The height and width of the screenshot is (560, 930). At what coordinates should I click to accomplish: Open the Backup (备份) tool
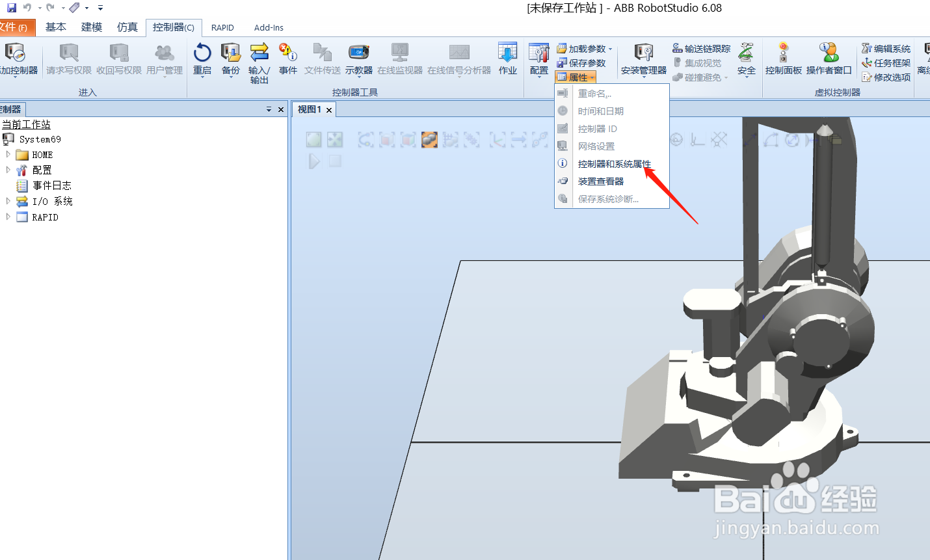click(x=231, y=59)
